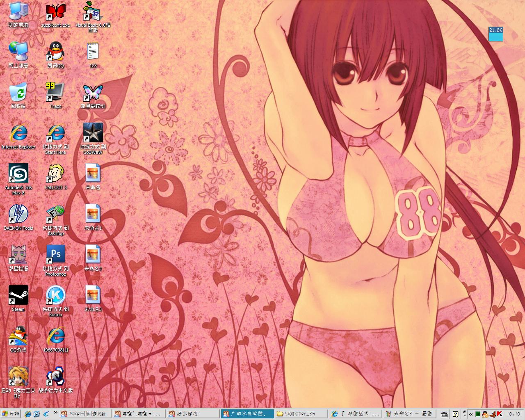The width and height of the screenshot is (525, 420).
Task: Select the 回收站 recycle bin
Action: (18, 96)
